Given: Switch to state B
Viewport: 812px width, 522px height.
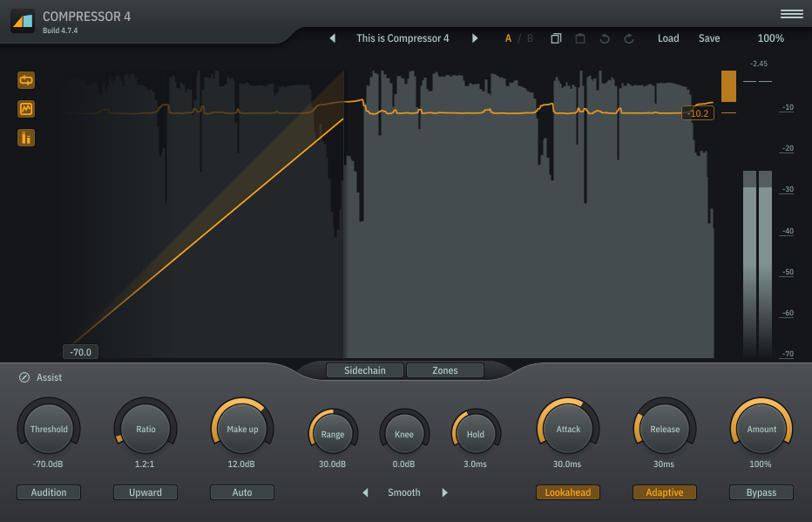Looking at the screenshot, I should [530, 38].
